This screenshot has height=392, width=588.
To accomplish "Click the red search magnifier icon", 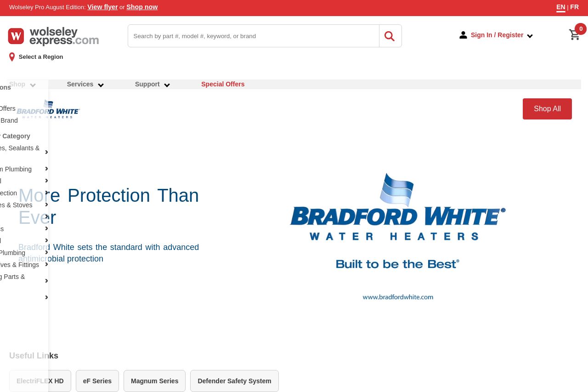I will click(x=390, y=36).
